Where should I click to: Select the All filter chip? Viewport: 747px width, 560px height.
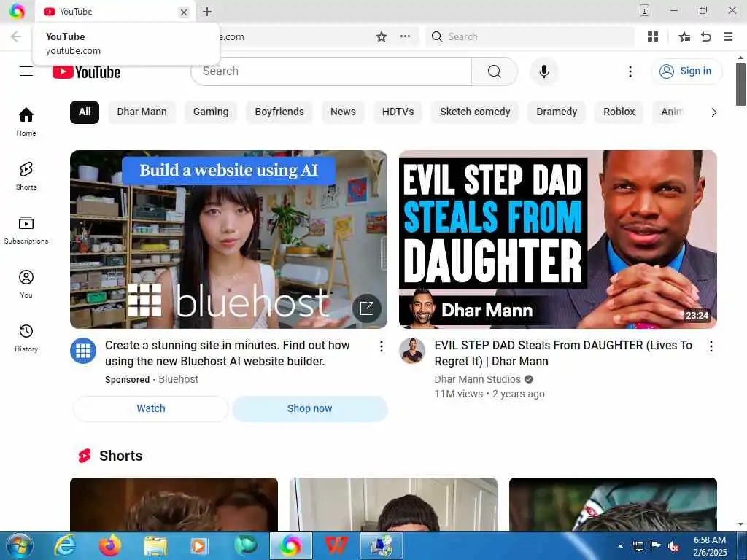(x=85, y=112)
